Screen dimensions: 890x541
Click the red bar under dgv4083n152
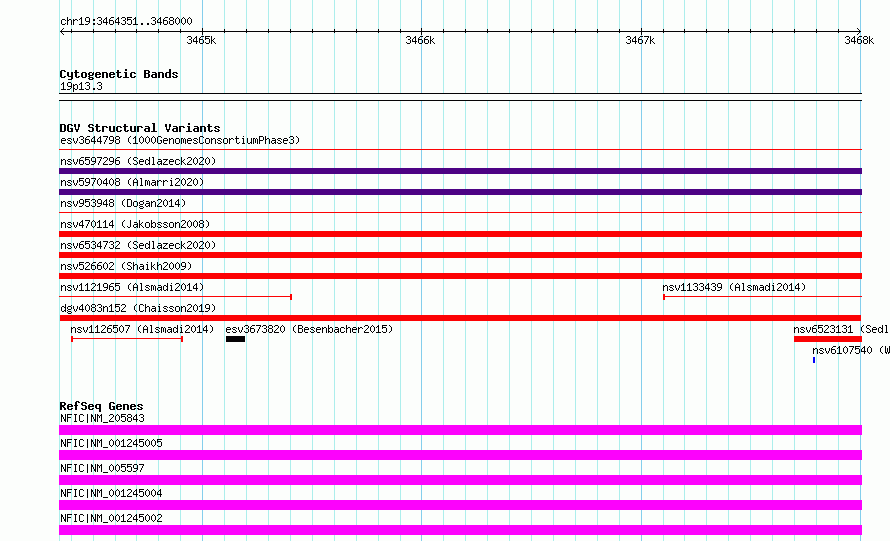tap(460, 318)
